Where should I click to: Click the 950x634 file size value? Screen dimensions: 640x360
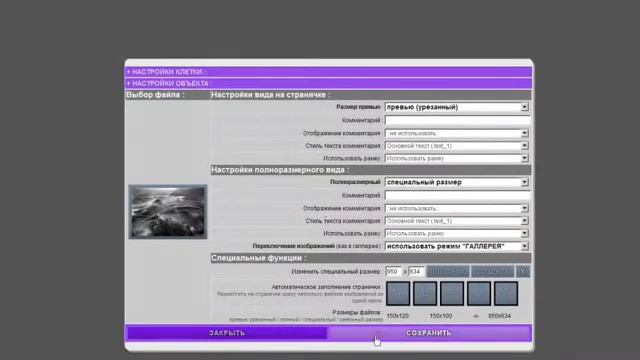pyautogui.click(x=499, y=316)
